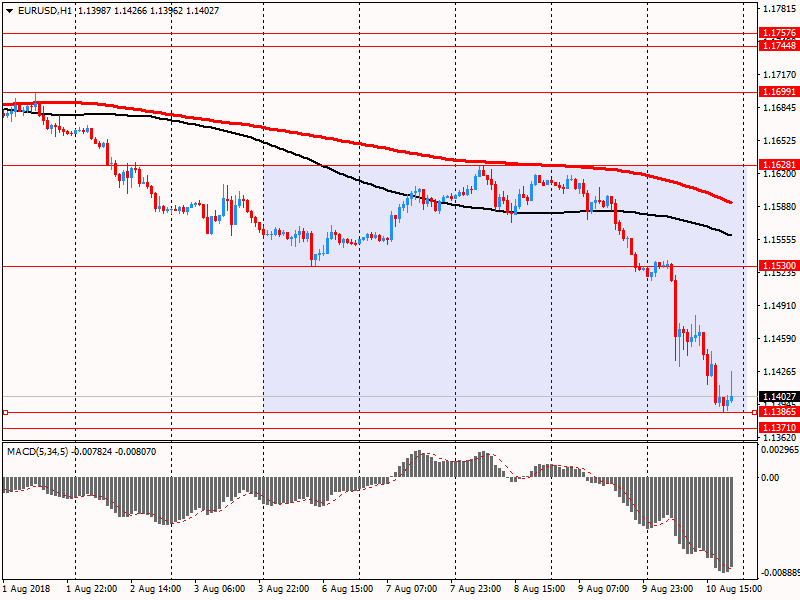This screenshot has width=800, height=600.
Task: Select the 1.13865 red price label
Action: click(778, 412)
